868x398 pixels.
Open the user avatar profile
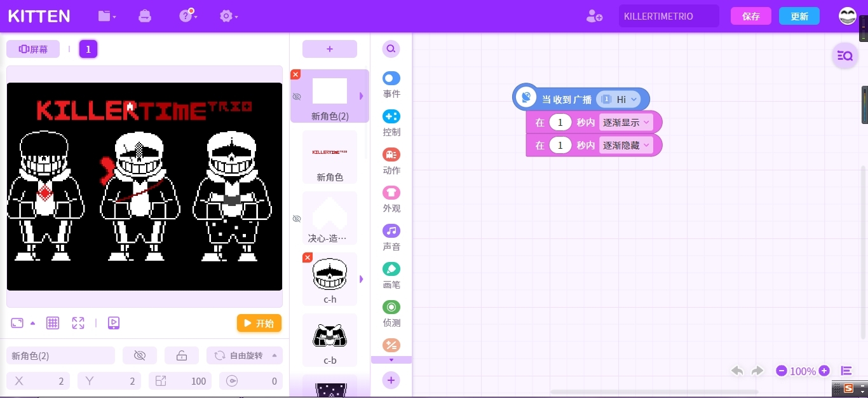pos(848,16)
